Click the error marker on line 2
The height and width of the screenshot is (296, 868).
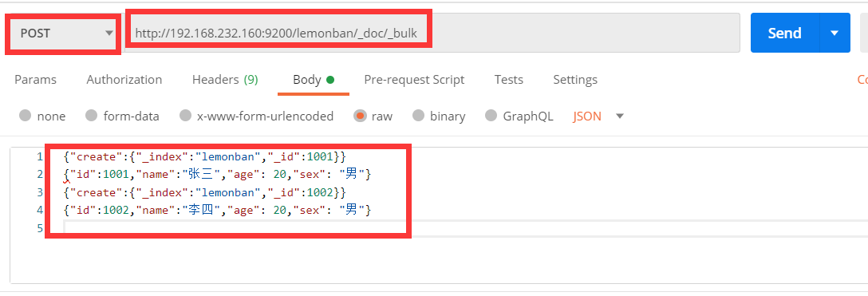tap(66, 179)
